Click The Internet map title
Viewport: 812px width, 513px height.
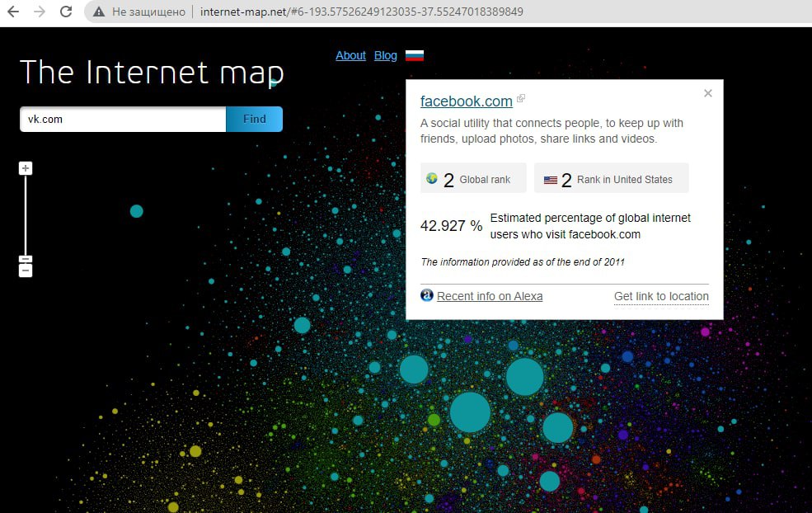coord(152,72)
